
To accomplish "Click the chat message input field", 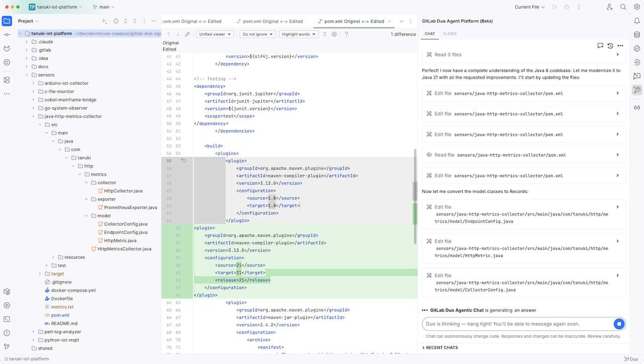I will pos(517,324).
